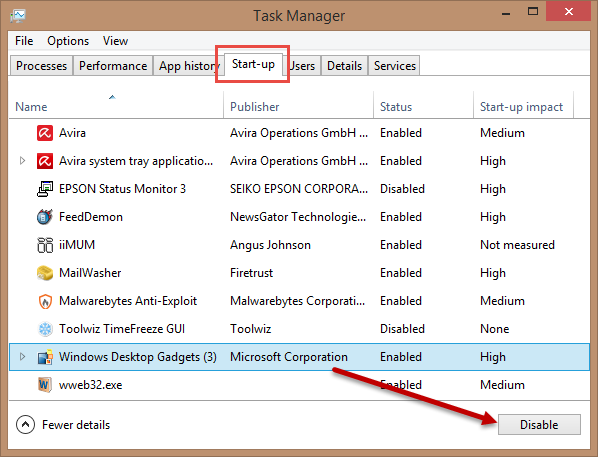Click Medium impact in wweb32.exe row
The image size is (598, 457).
pyautogui.click(x=502, y=385)
